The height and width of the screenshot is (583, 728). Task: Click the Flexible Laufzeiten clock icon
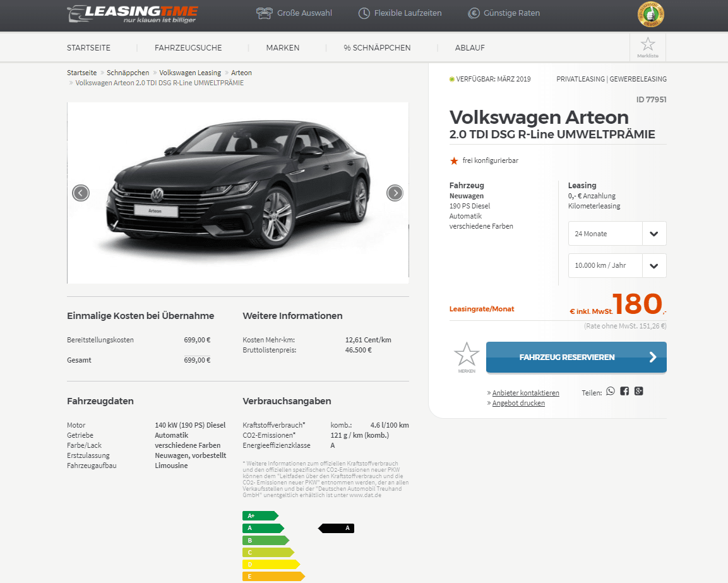364,13
